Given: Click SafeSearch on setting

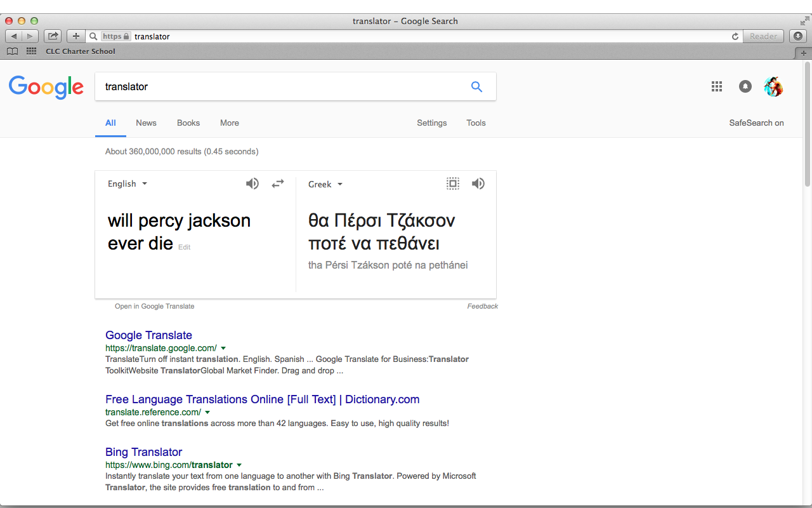Looking at the screenshot, I should pos(756,123).
